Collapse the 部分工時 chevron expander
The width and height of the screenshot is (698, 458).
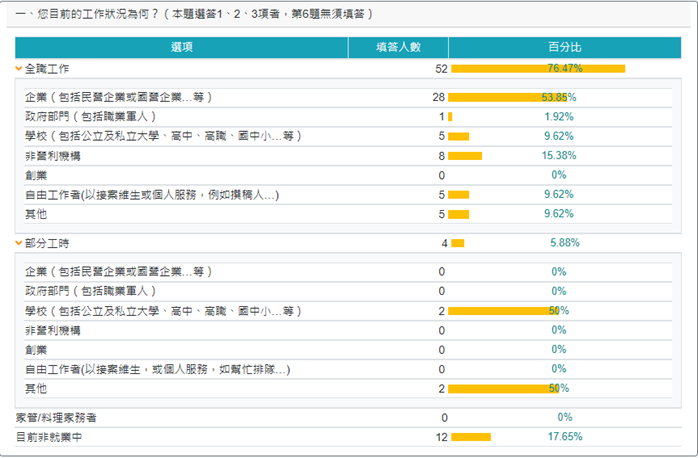(19, 243)
